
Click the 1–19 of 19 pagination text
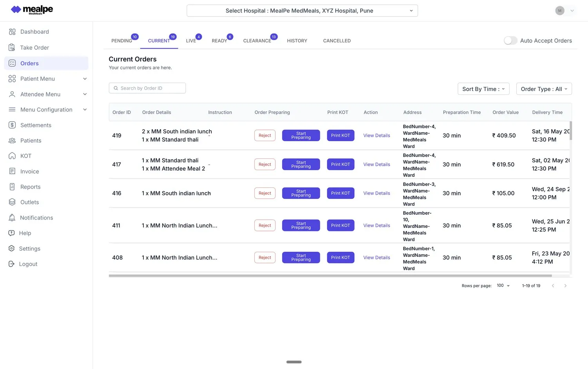point(531,286)
